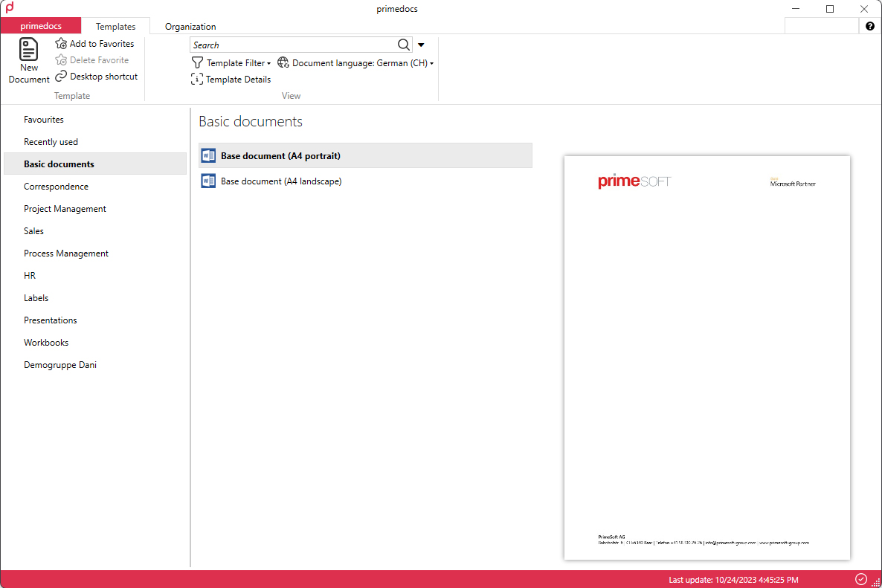
Task: Click the primedocs logo icon in title bar
Action: (10, 8)
